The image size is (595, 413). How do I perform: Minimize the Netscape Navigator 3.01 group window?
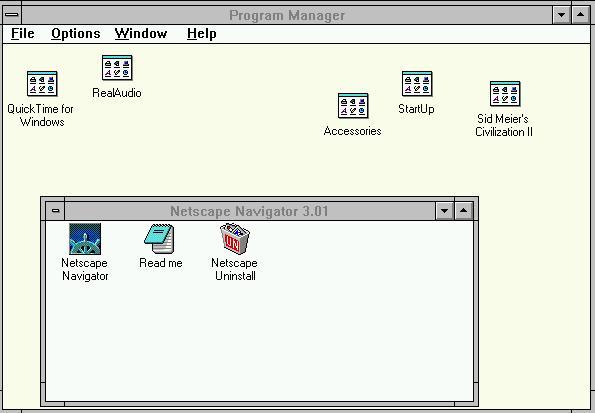[444, 211]
